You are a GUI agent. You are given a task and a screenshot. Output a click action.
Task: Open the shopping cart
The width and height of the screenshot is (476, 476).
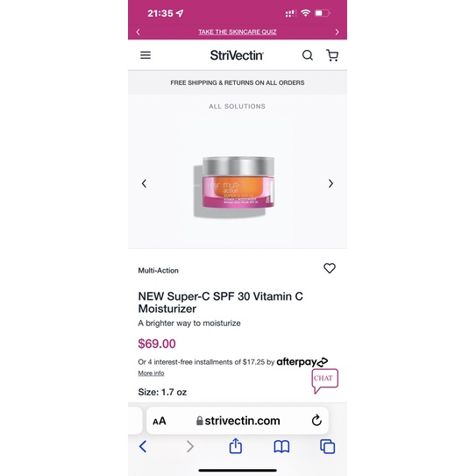point(332,55)
